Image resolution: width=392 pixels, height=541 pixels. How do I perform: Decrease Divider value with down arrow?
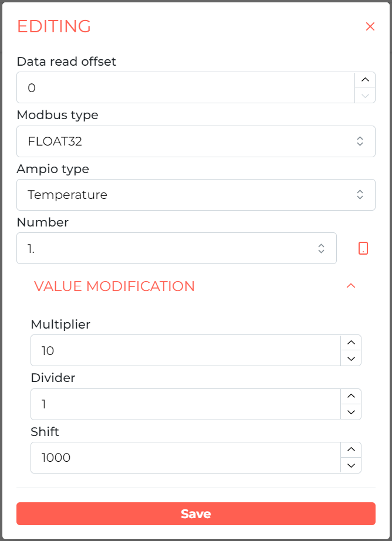(x=351, y=412)
